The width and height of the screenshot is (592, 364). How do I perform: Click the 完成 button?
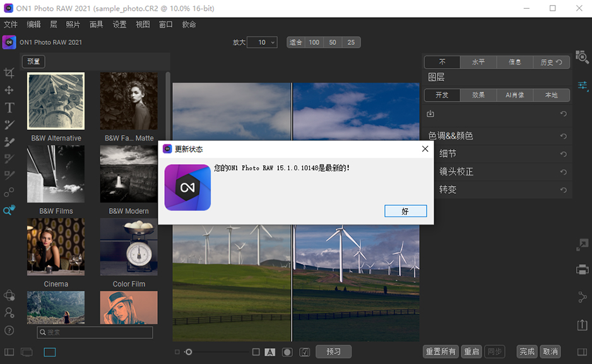click(527, 351)
